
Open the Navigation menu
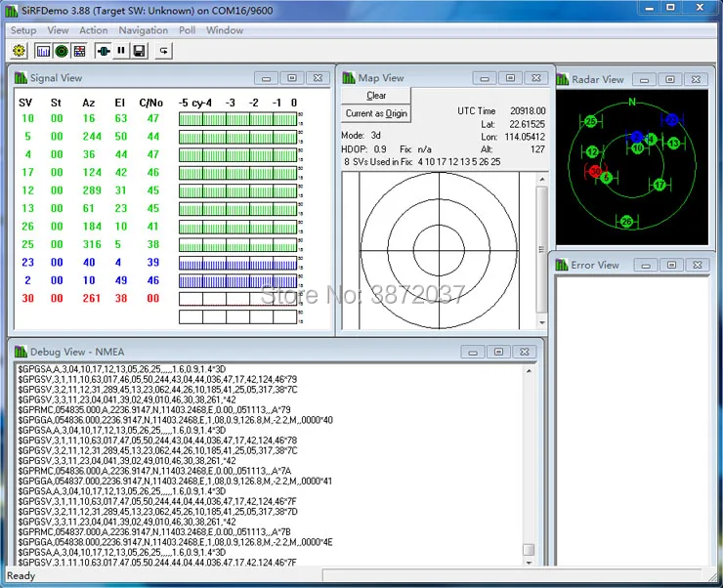(144, 30)
